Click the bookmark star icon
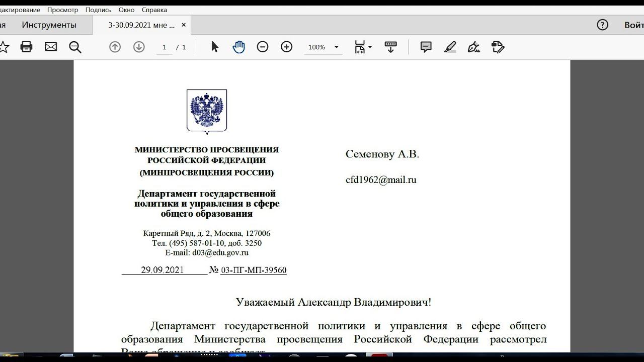This screenshot has width=644, height=362. pos(4,47)
